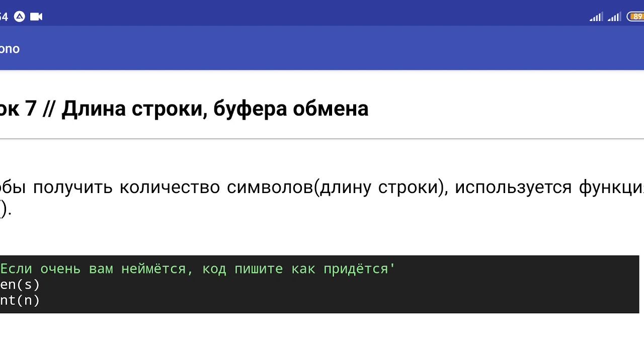Viewport: 644px width, 362px height.
Task: Tap the circled triangle notification icon
Action: coord(19,17)
